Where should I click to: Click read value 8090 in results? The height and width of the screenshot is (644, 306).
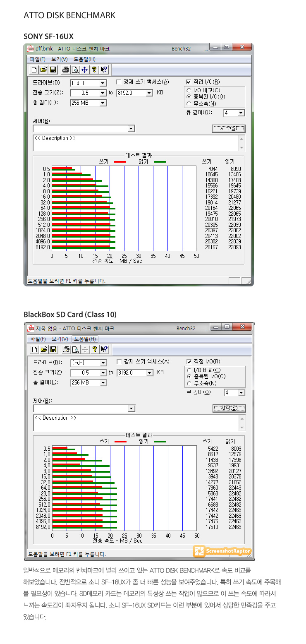tap(236, 169)
